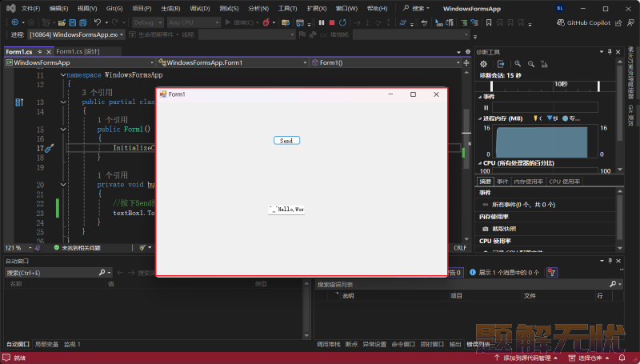
Task: Collapse the process memory graph section
Action: tap(480, 118)
